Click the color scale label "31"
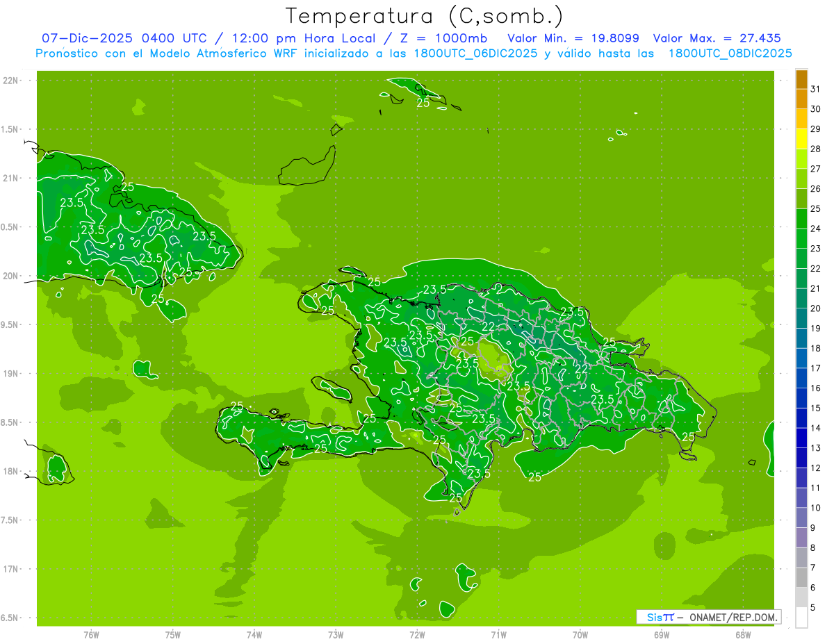 pos(816,89)
